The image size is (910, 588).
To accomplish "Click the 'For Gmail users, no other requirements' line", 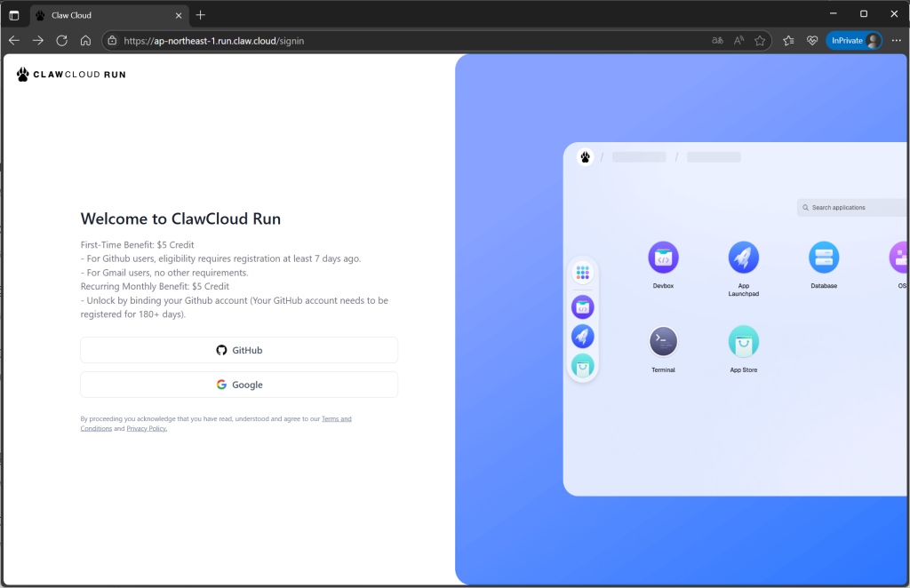I will click(164, 273).
